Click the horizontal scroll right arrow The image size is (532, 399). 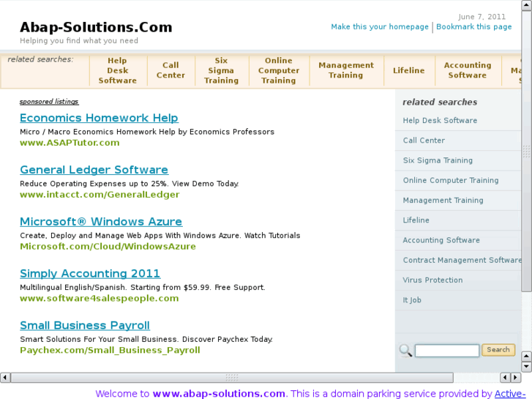[x=516, y=377]
